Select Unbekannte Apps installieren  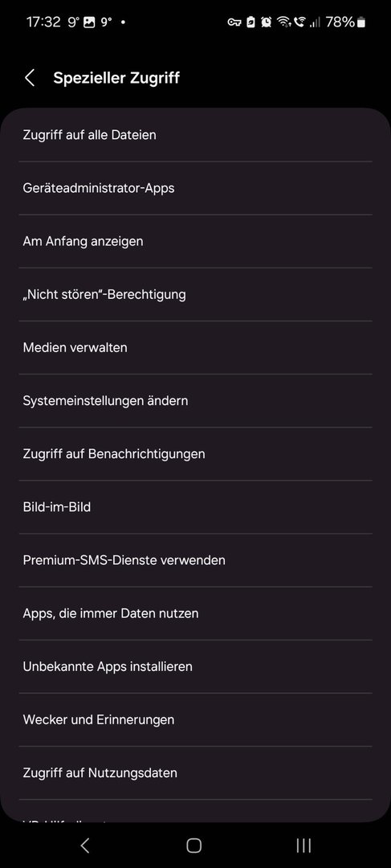pyautogui.click(x=195, y=666)
